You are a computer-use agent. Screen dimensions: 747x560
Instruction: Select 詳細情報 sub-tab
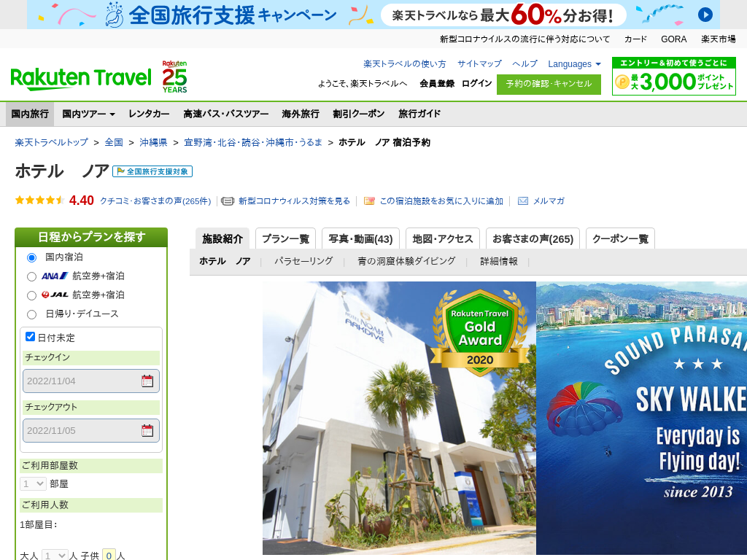tap(499, 261)
